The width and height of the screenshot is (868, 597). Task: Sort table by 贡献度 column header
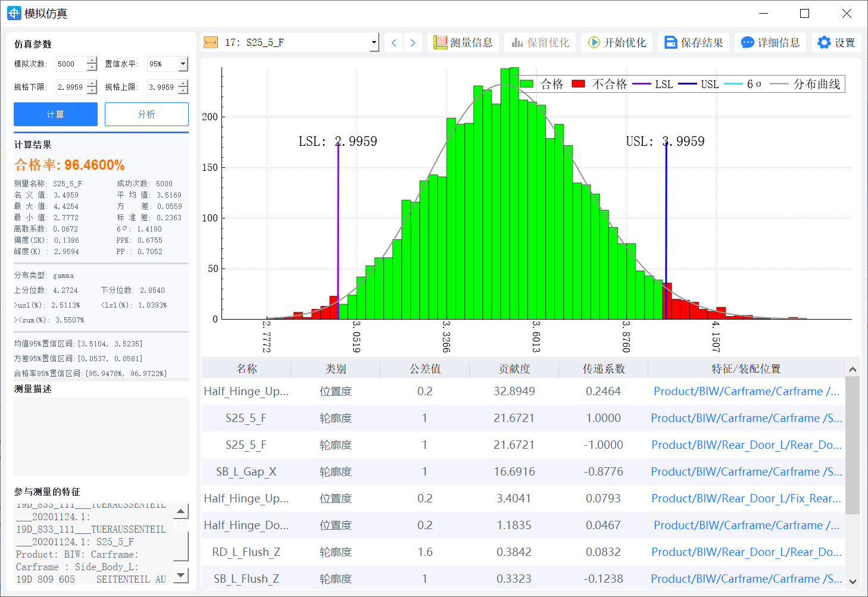(514, 369)
